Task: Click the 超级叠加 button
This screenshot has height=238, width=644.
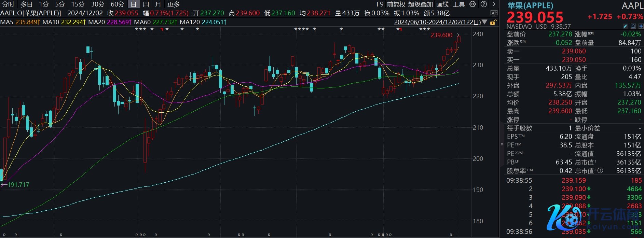Action: click(x=420, y=4)
